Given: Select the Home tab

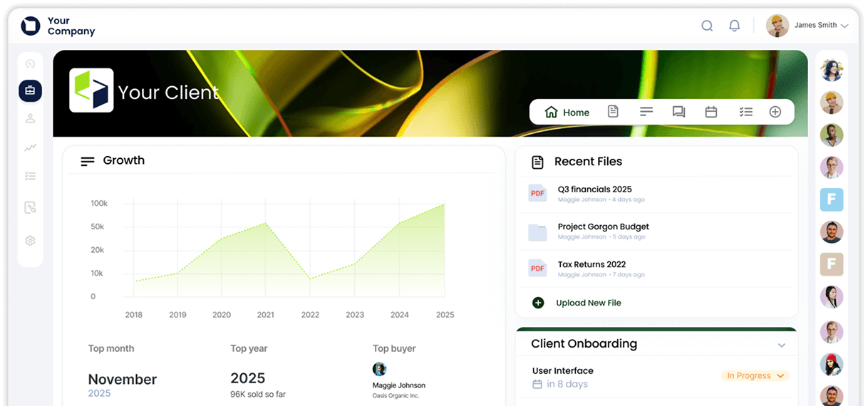Looking at the screenshot, I should point(567,112).
